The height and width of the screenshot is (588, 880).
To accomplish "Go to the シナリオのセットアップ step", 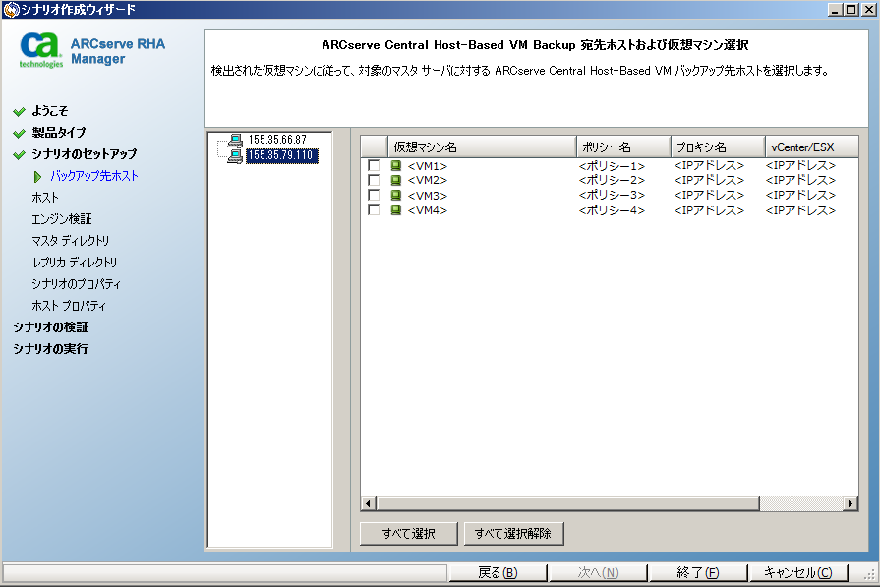I will click(x=84, y=154).
